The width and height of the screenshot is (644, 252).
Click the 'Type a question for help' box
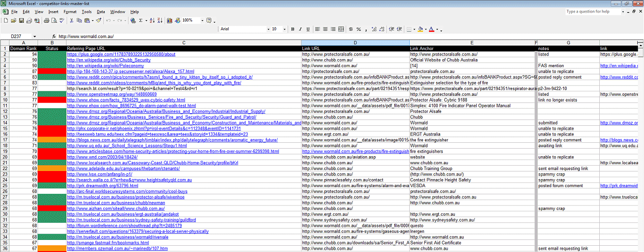click(594, 12)
